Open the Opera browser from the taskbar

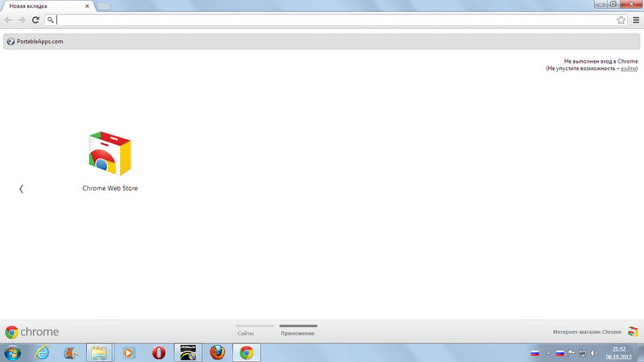tap(159, 353)
